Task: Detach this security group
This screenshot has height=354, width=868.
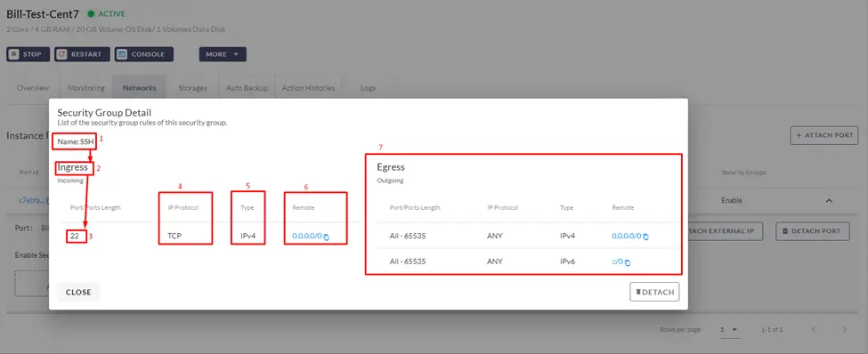Action: (654, 292)
